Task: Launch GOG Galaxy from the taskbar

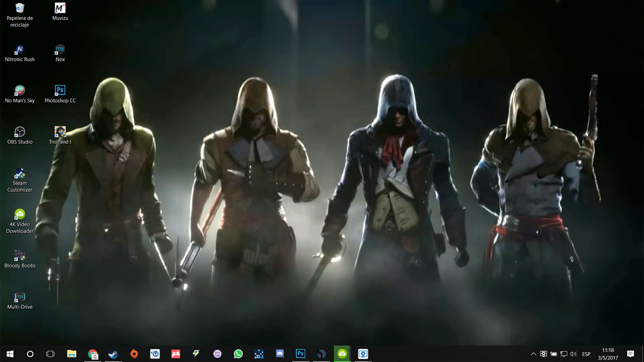Action: [x=217, y=354]
